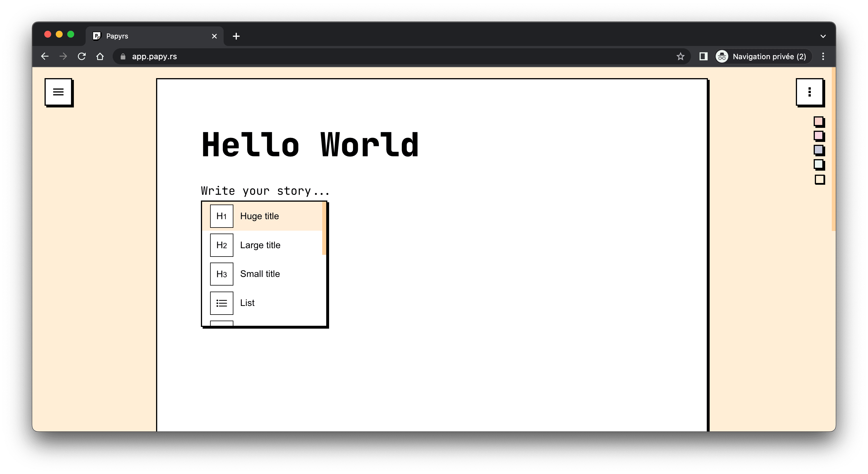Pick the pink color swatch
Viewport: 868px width, 474px height.
(x=819, y=136)
